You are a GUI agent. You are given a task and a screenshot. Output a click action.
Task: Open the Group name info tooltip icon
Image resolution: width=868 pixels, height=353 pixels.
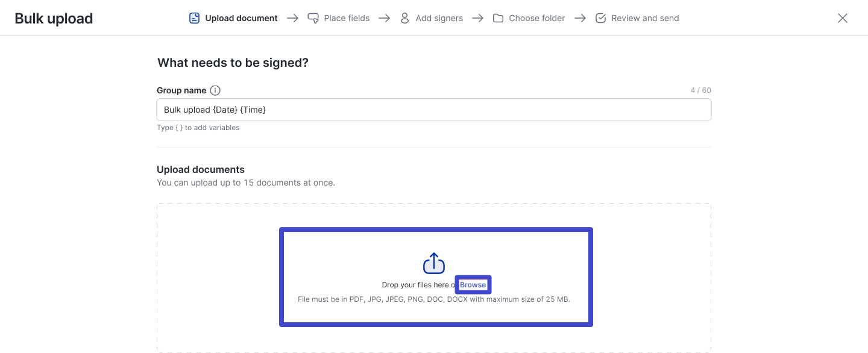215,90
